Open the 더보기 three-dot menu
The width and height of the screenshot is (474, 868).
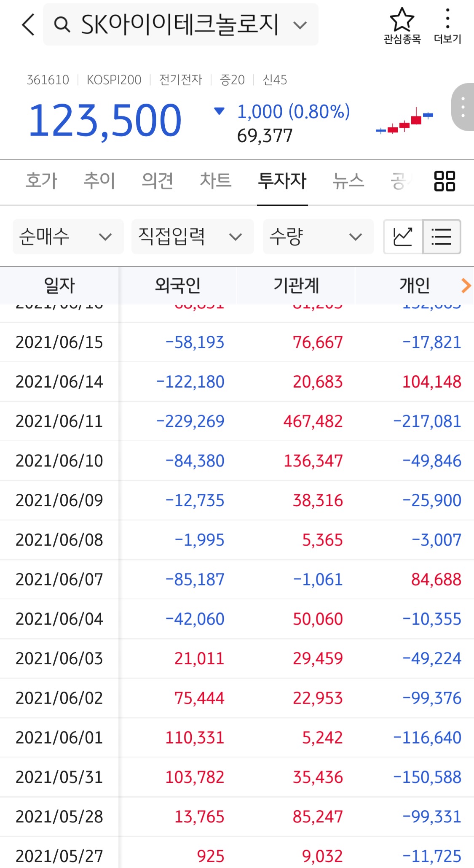(447, 26)
